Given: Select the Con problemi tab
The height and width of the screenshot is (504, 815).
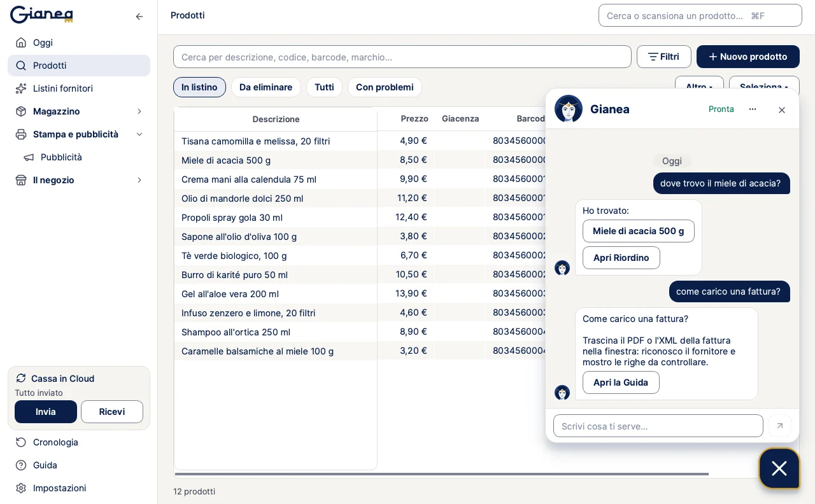Looking at the screenshot, I should 385,87.
